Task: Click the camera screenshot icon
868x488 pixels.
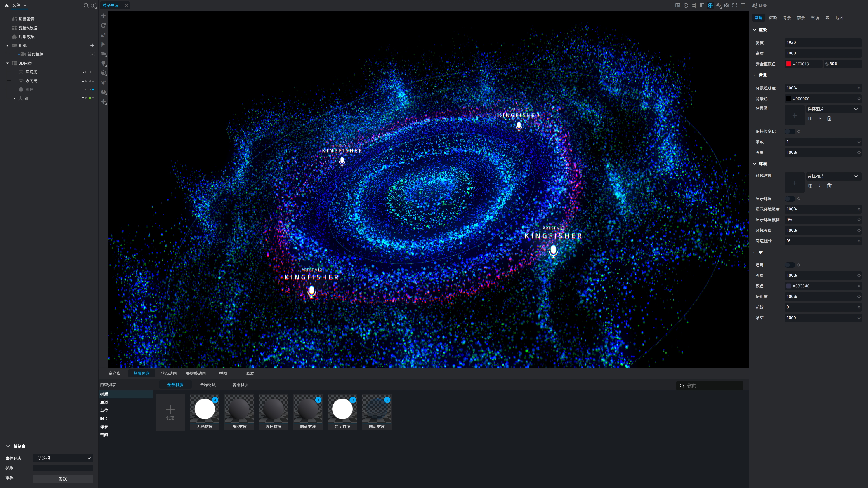Action: (x=726, y=5)
